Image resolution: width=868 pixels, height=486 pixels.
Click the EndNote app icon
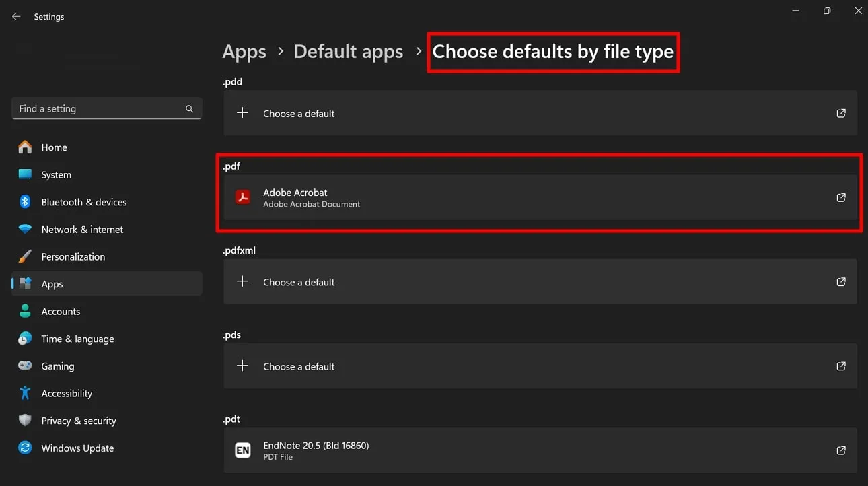pyautogui.click(x=242, y=450)
